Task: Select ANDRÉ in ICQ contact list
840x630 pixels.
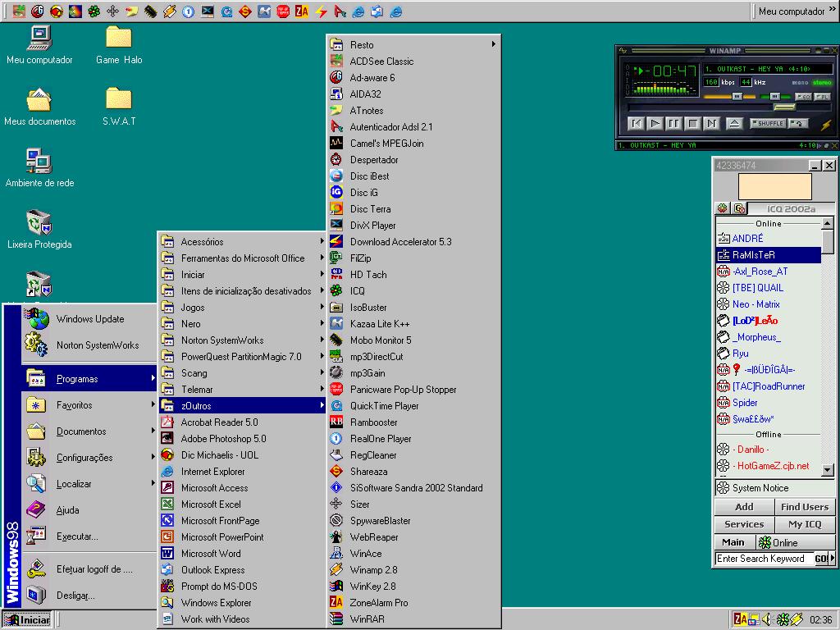Action: tap(768, 239)
